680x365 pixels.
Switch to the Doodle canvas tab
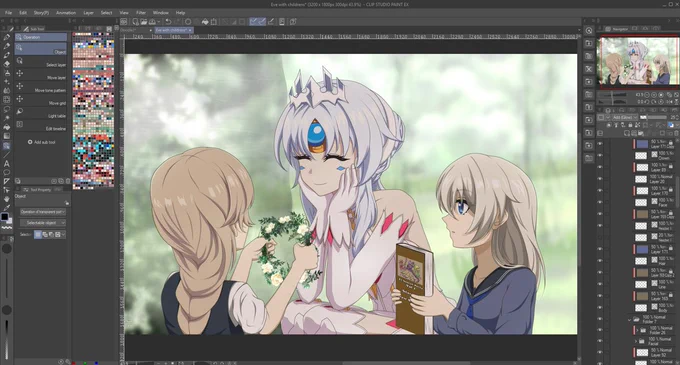point(136,30)
